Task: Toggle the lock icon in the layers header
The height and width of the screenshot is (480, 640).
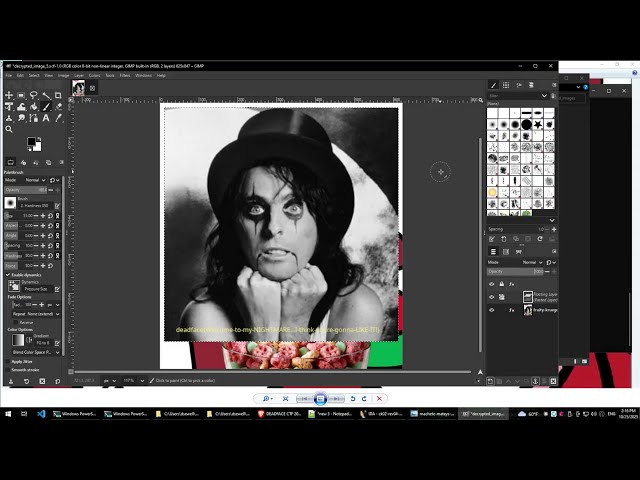Action: [x=502, y=284]
